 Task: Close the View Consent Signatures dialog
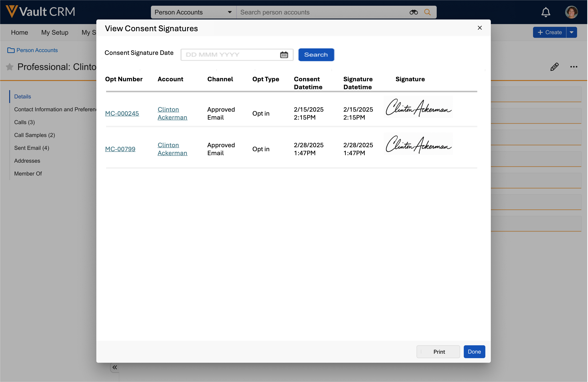[480, 28]
